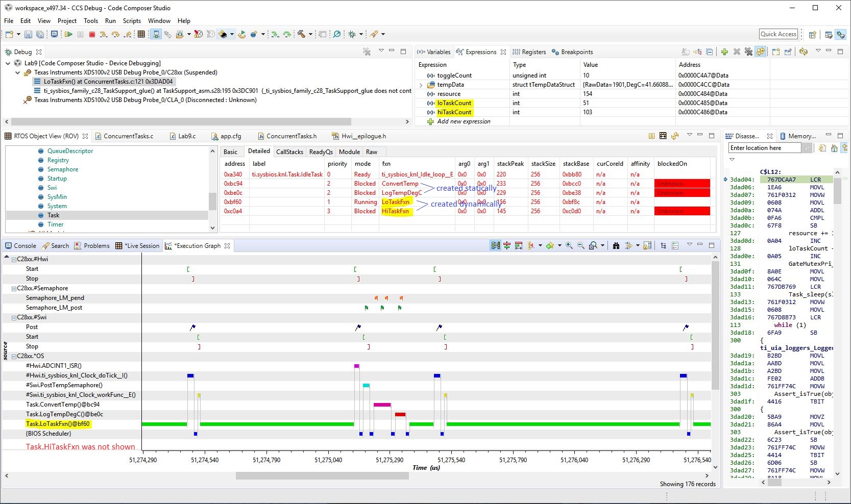
Task: Click the green plus in Expressions
Action: pyautogui.click(x=724, y=52)
